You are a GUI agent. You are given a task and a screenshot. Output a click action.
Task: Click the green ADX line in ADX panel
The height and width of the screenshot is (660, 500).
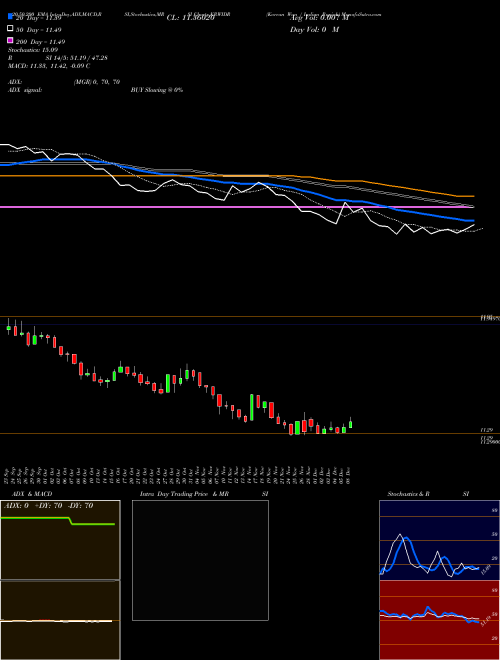pos(58,519)
